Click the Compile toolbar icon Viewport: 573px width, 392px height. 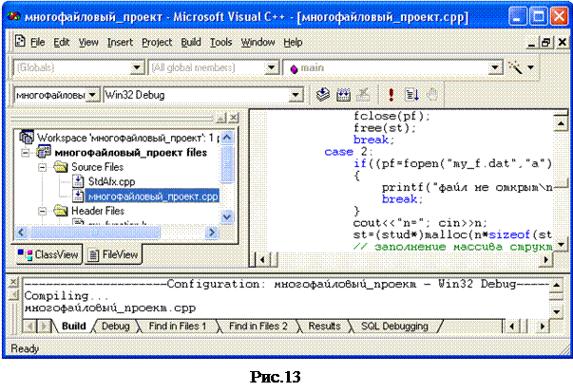coord(323,95)
